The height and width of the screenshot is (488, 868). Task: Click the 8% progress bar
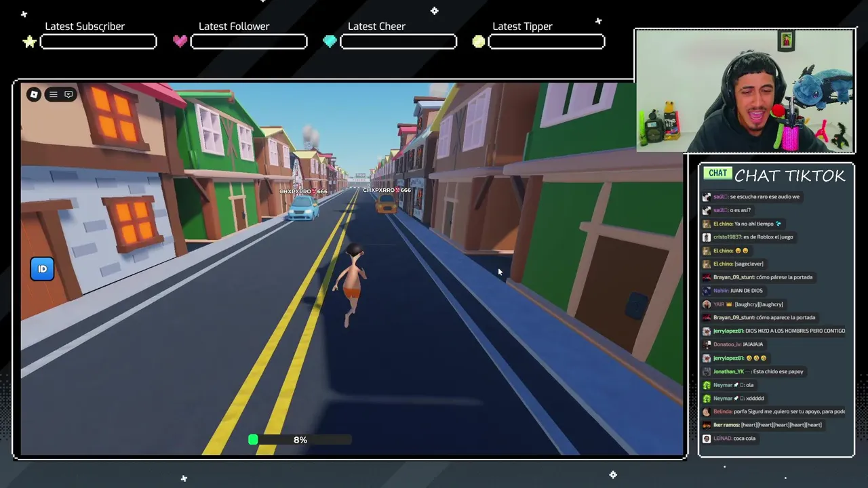[300, 440]
